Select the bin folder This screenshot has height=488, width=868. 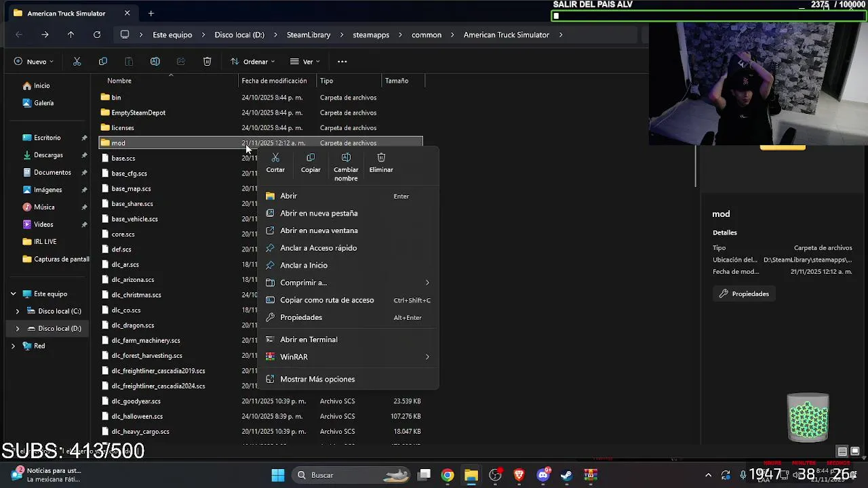pos(116,98)
